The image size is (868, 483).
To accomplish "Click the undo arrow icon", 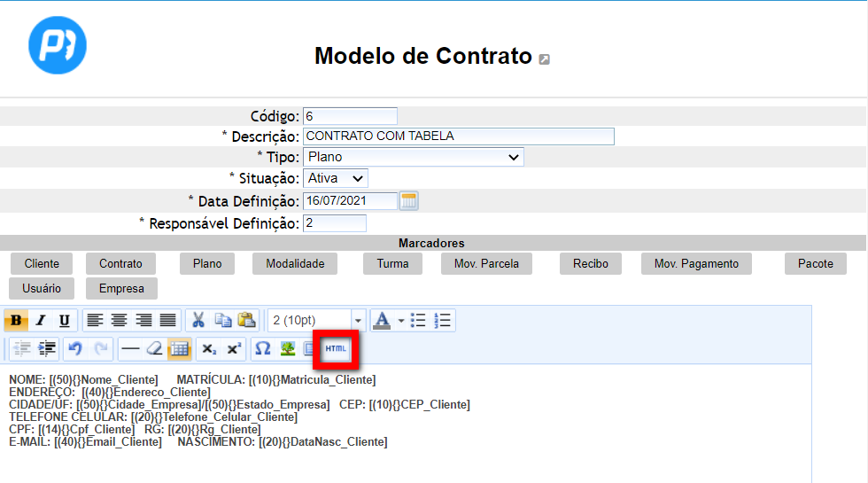I will pyautogui.click(x=75, y=349).
